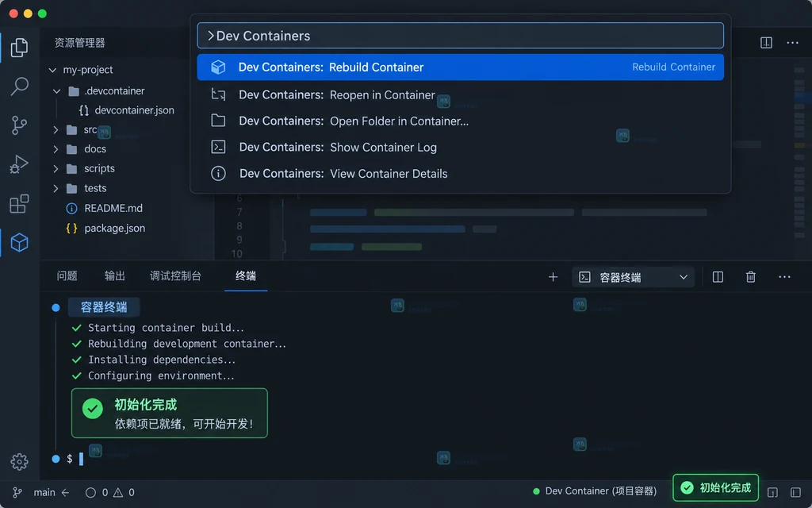
Task: Open Source Control in activity bar
Action: 19,125
